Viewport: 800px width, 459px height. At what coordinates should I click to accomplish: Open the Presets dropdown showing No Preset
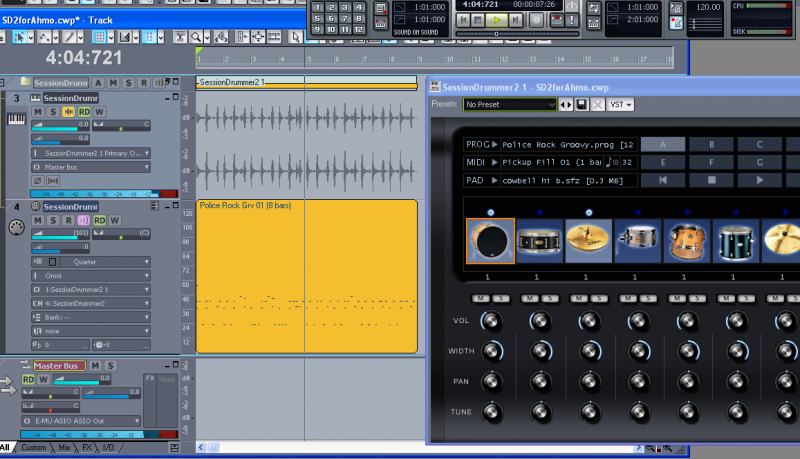coord(508,104)
